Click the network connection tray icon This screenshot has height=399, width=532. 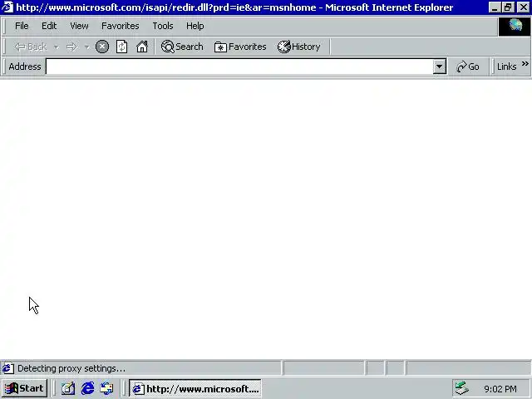click(462, 388)
